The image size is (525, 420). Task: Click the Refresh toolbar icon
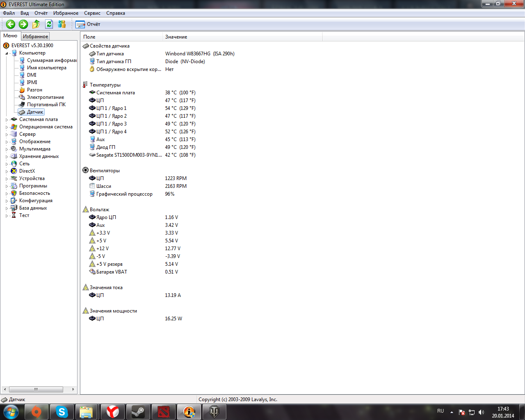click(x=49, y=24)
